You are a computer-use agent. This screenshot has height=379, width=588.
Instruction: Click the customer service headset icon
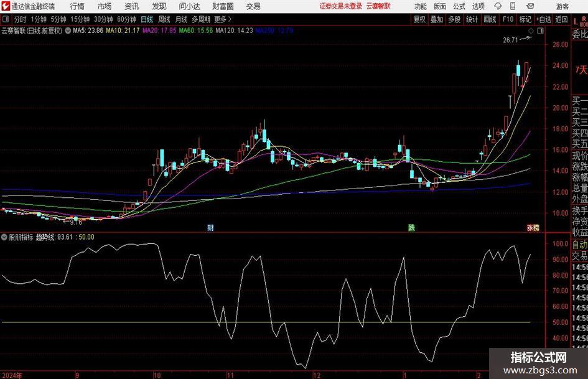click(x=498, y=6)
